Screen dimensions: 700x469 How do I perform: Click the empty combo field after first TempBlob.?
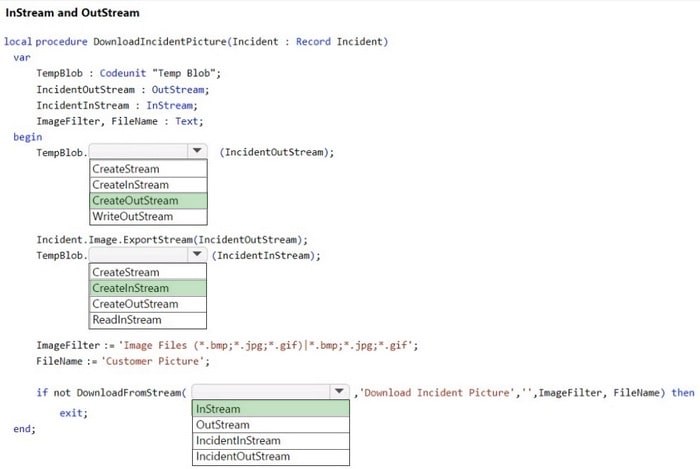click(138, 152)
